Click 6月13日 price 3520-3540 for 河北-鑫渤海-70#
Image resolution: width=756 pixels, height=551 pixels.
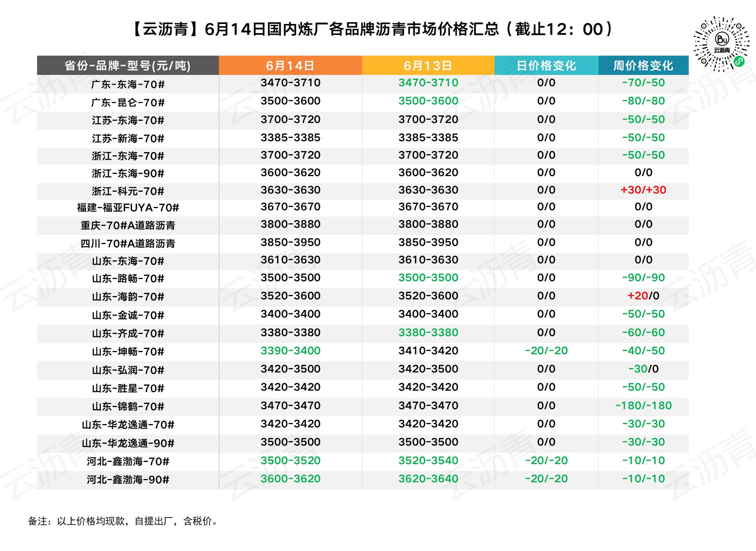(x=428, y=460)
